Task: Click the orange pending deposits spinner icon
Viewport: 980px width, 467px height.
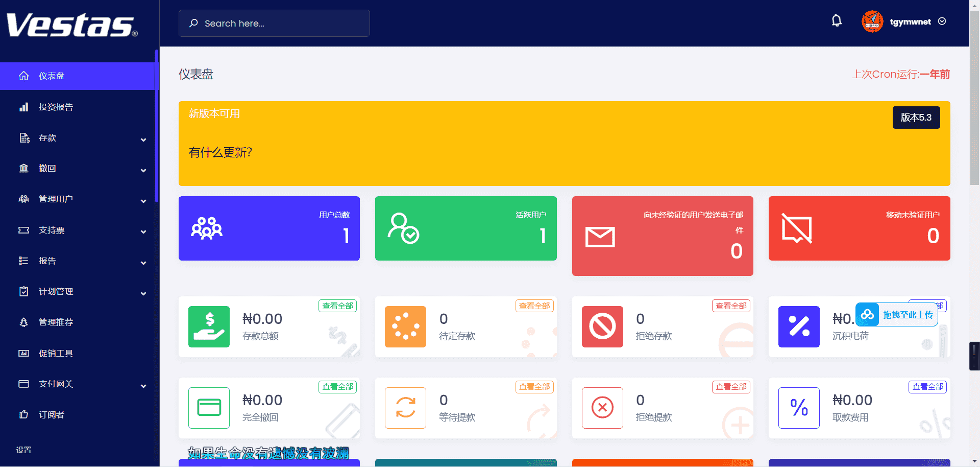Action: pyautogui.click(x=405, y=326)
